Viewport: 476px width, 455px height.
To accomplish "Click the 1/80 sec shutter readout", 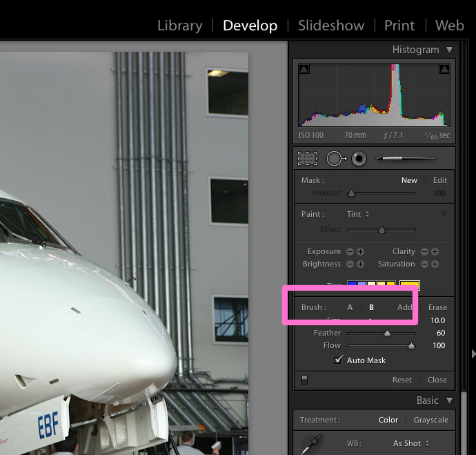I will (x=437, y=135).
